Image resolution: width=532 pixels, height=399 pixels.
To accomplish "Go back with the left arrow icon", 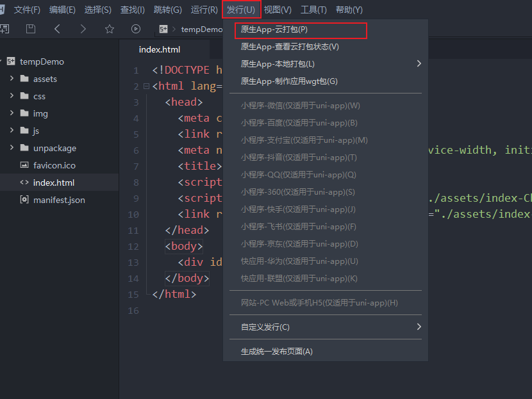I will [x=57, y=29].
